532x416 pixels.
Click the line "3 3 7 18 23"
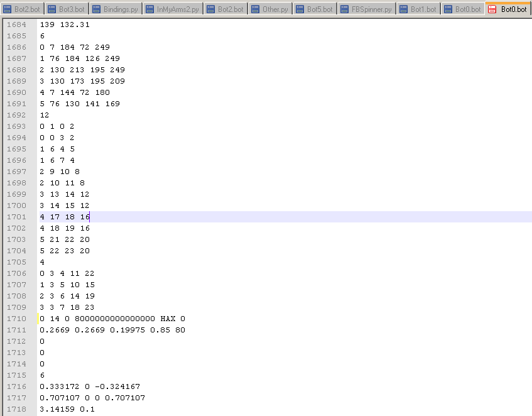point(67,307)
